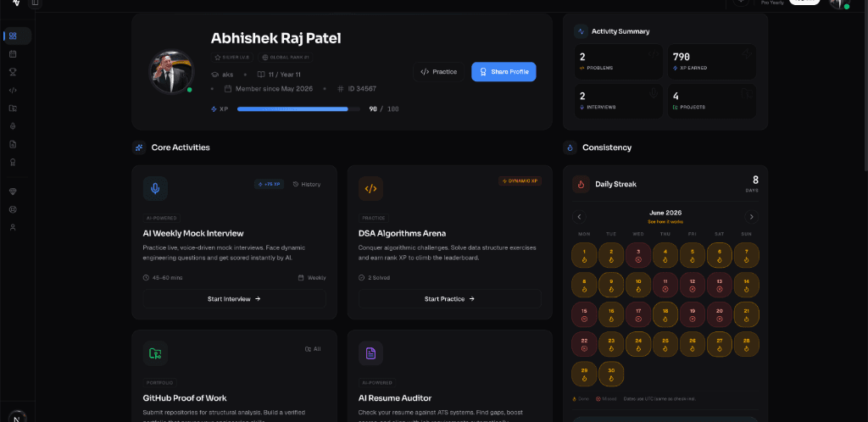Select June 21 in the streak calendar
This screenshot has height=422, width=868.
pyautogui.click(x=746, y=314)
